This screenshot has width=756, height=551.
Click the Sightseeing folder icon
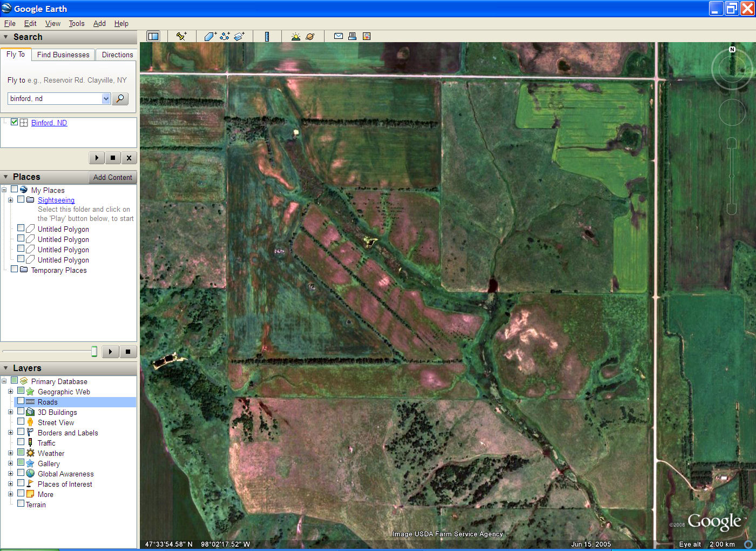(30, 200)
